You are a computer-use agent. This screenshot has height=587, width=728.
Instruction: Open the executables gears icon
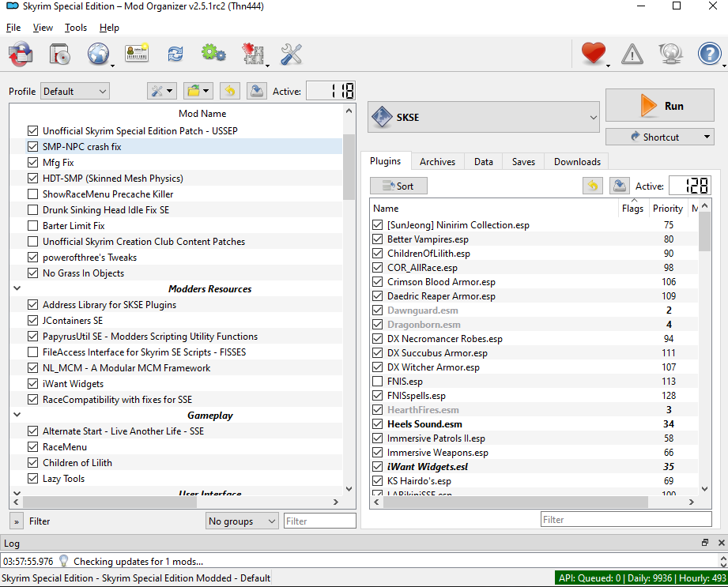[x=213, y=54]
